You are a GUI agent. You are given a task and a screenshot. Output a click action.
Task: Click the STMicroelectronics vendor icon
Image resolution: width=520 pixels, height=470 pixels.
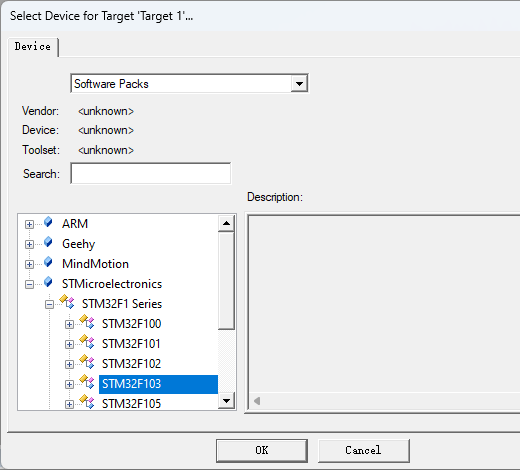coord(48,282)
